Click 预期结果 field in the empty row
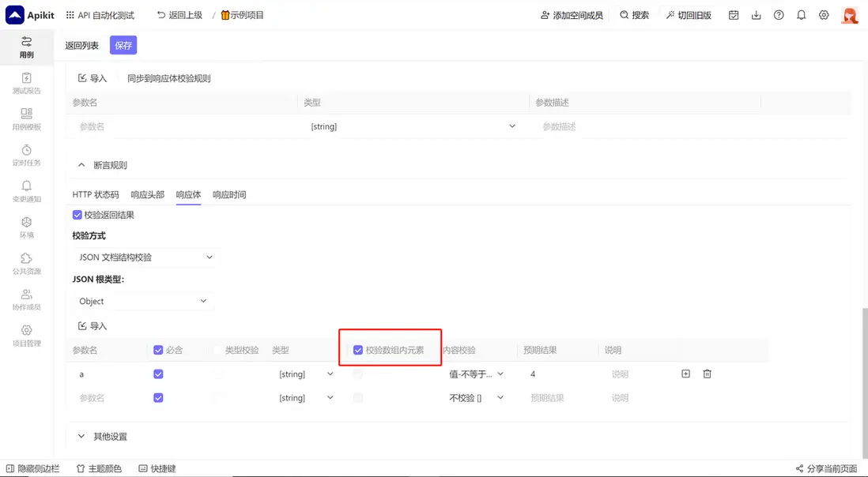868x477 pixels. tap(559, 398)
